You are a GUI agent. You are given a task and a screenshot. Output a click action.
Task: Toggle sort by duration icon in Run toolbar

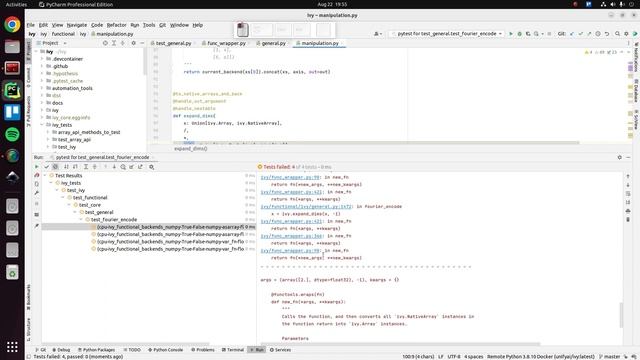(x=75, y=167)
